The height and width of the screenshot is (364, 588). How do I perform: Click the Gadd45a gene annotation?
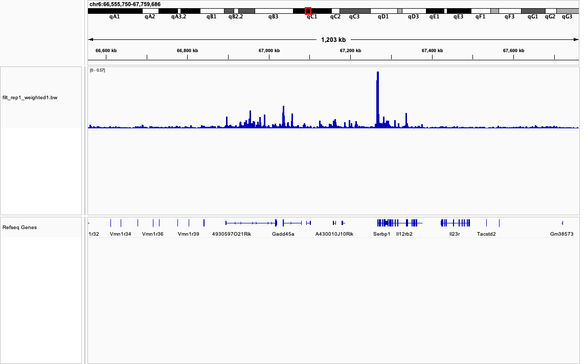tap(283, 234)
